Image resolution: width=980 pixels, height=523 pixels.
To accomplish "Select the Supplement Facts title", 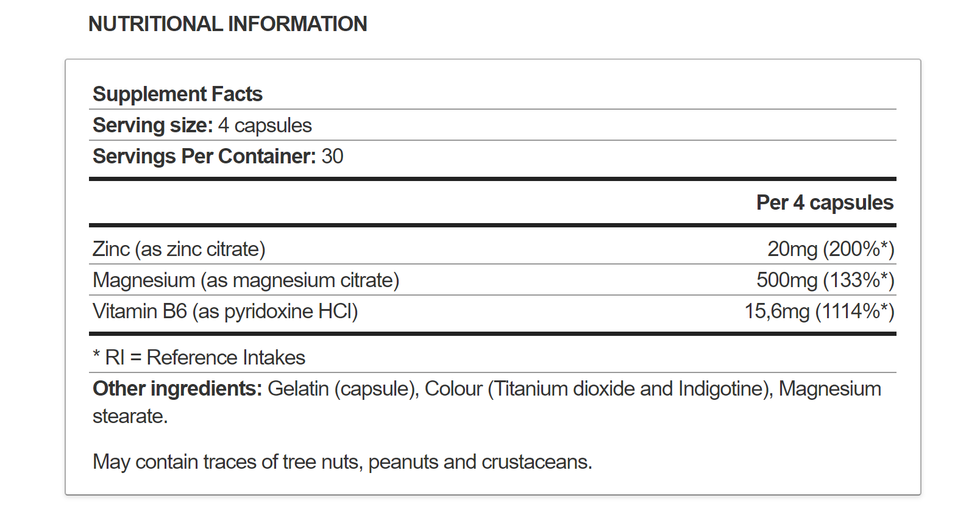I will point(177,94).
